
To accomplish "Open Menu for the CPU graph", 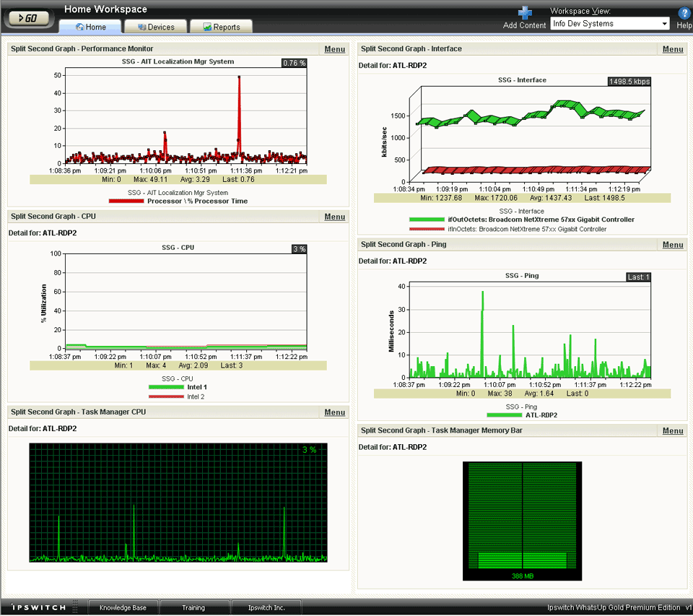I will click(x=334, y=217).
